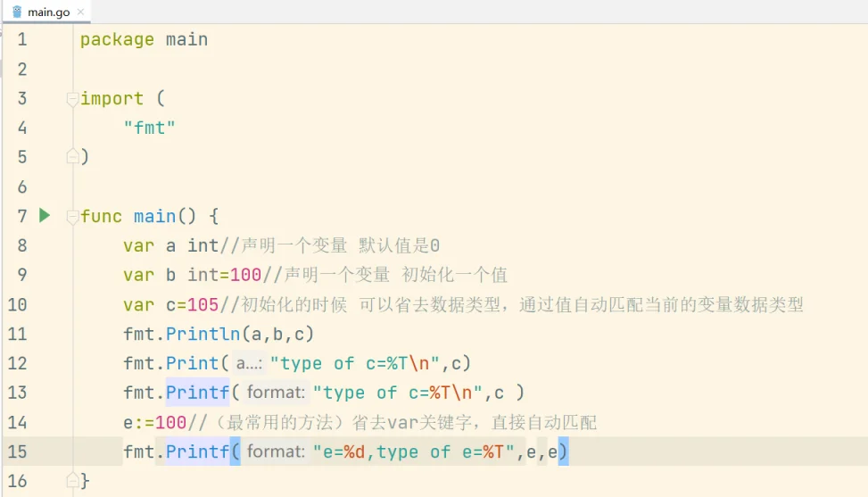Click fold end marker at main closing brace
Screen dimensions: 868x497
72,480
